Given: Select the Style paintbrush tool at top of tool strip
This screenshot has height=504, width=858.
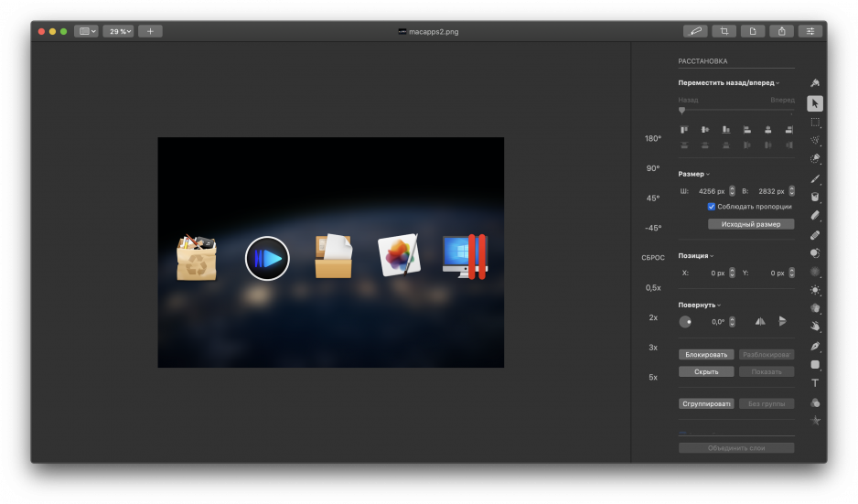Looking at the screenshot, I should (815, 82).
